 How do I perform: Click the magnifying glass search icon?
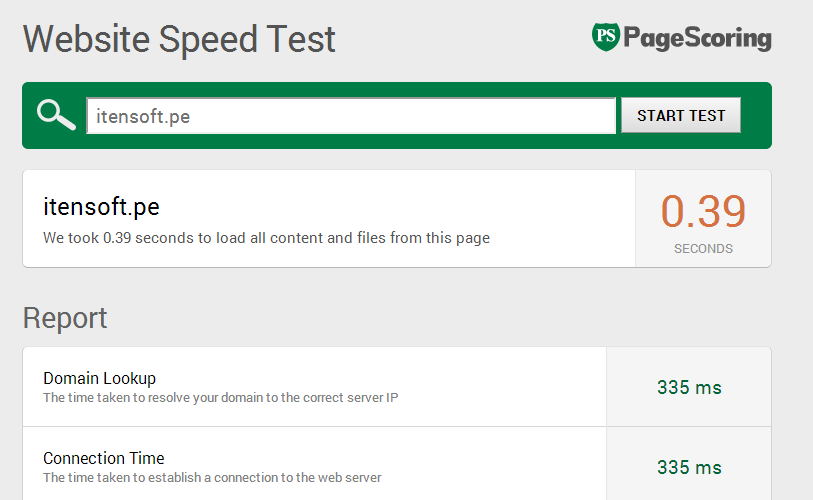coord(56,115)
